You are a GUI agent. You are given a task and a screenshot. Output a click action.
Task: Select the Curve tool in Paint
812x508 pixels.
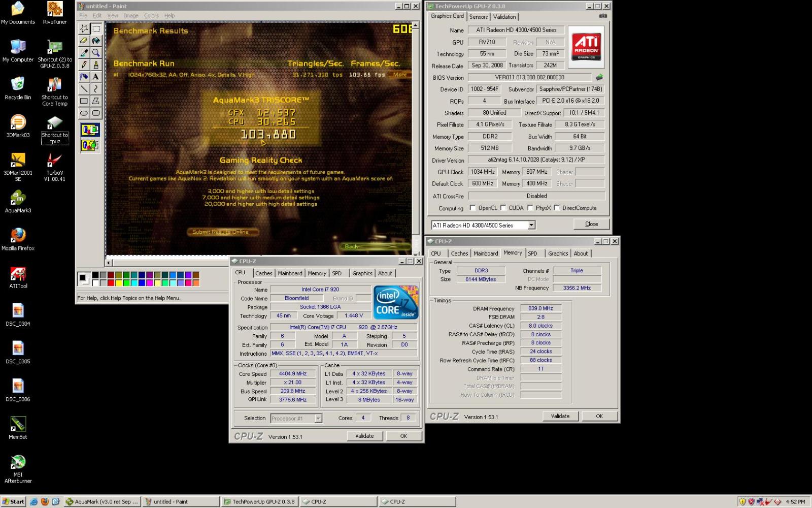click(x=96, y=89)
